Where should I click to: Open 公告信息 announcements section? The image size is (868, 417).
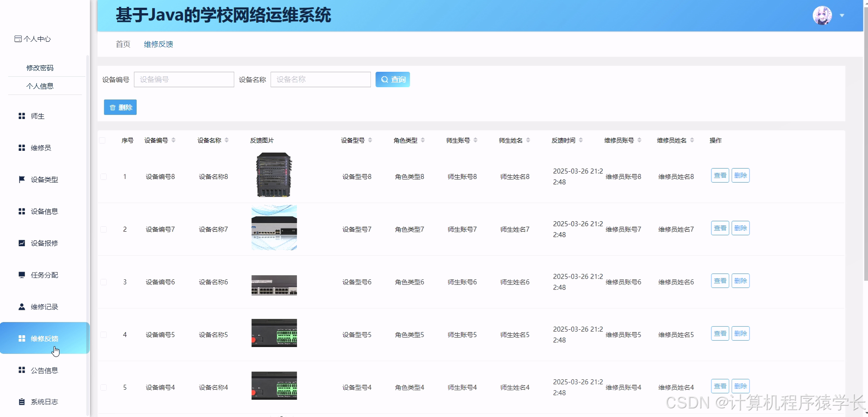44,370
